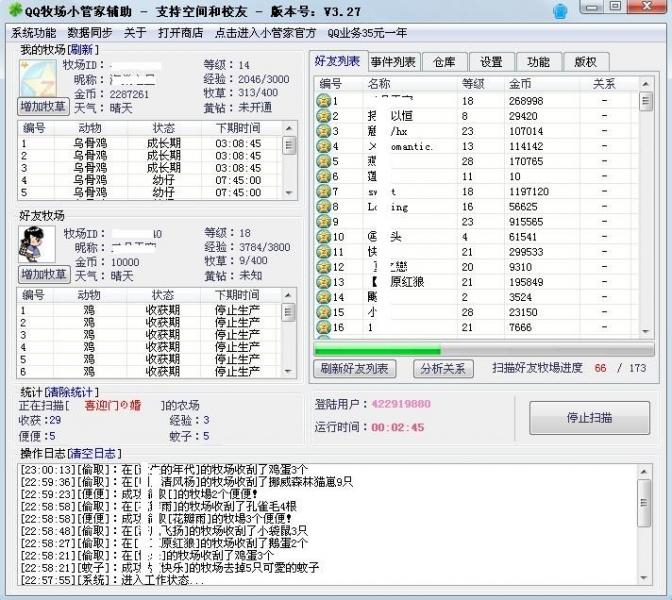Click the 分析关系 button
Image resolution: width=672 pixels, height=600 pixels.
pos(443,369)
